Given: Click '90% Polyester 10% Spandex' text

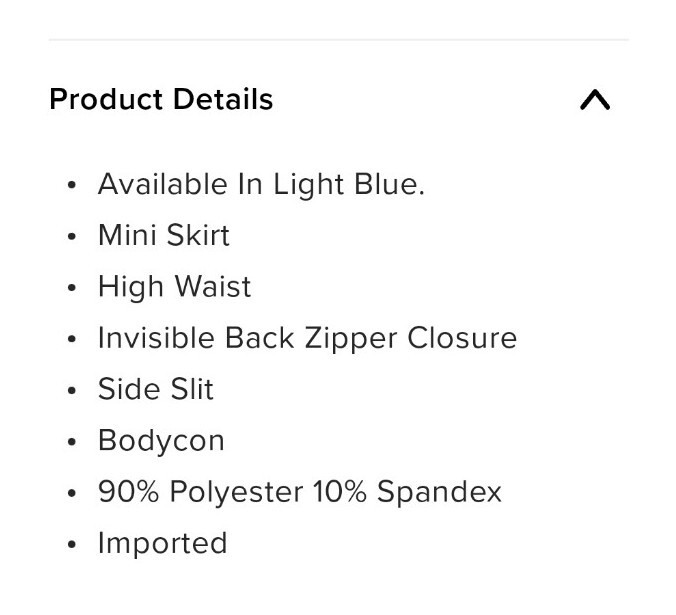Looking at the screenshot, I should coord(300,492).
